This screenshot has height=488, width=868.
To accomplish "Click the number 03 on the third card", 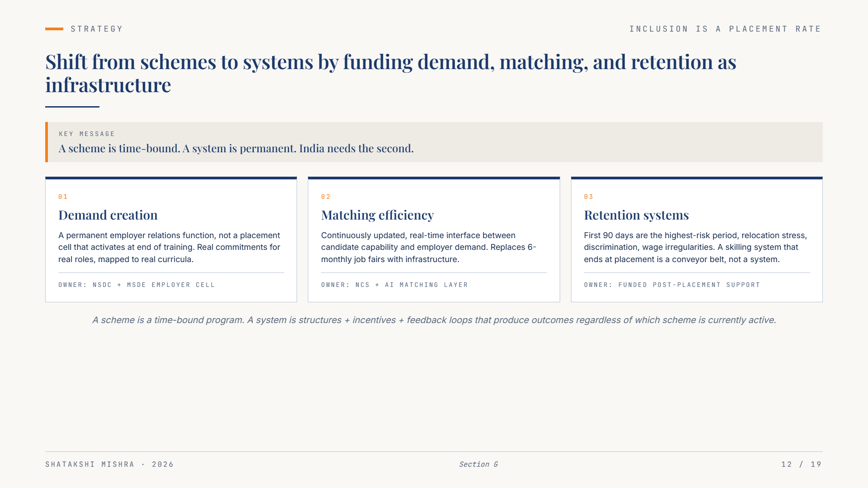I will [589, 197].
